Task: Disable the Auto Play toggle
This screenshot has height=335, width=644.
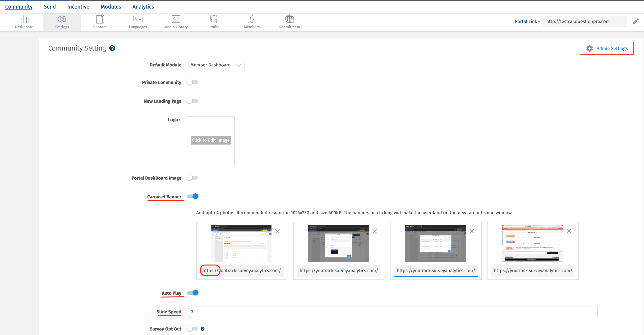Action: pyautogui.click(x=193, y=293)
